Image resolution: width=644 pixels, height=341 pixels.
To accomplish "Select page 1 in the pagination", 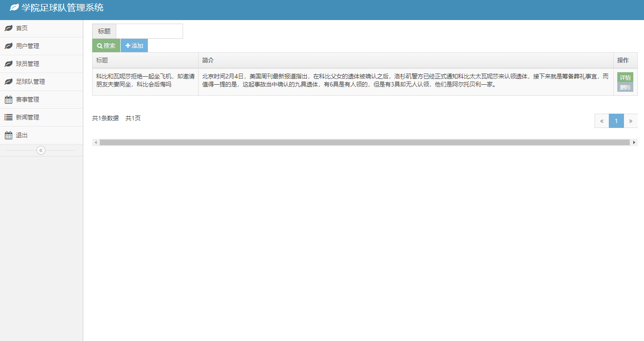I will (x=616, y=120).
